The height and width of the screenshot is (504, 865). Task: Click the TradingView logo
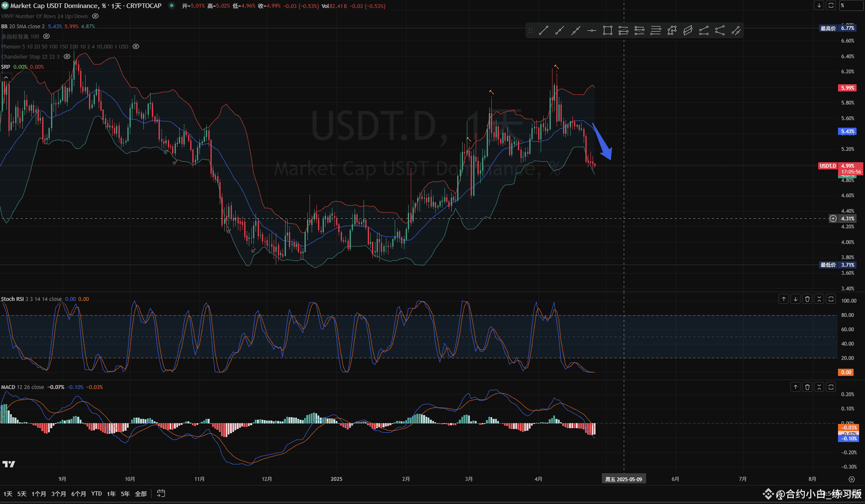(x=8, y=464)
